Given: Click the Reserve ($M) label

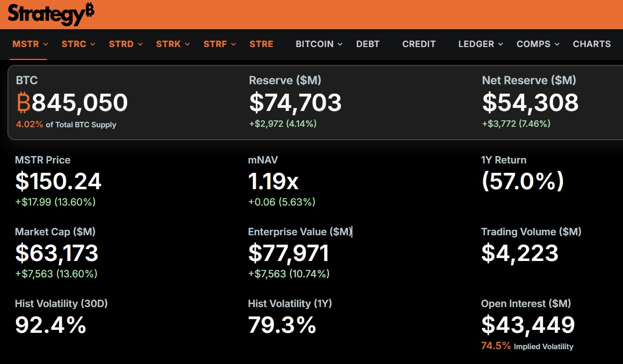Looking at the screenshot, I should coord(285,80).
